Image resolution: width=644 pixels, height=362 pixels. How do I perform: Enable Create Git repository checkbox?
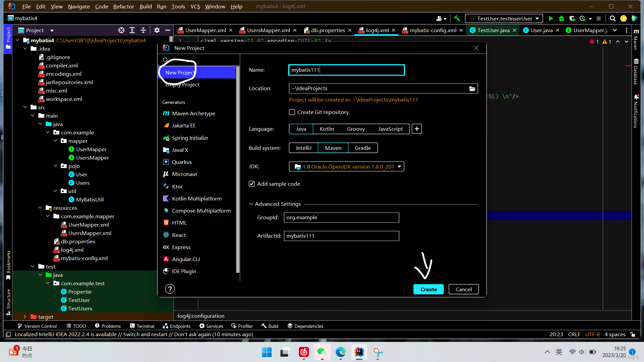pyautogui.click(x=292, y=112)
